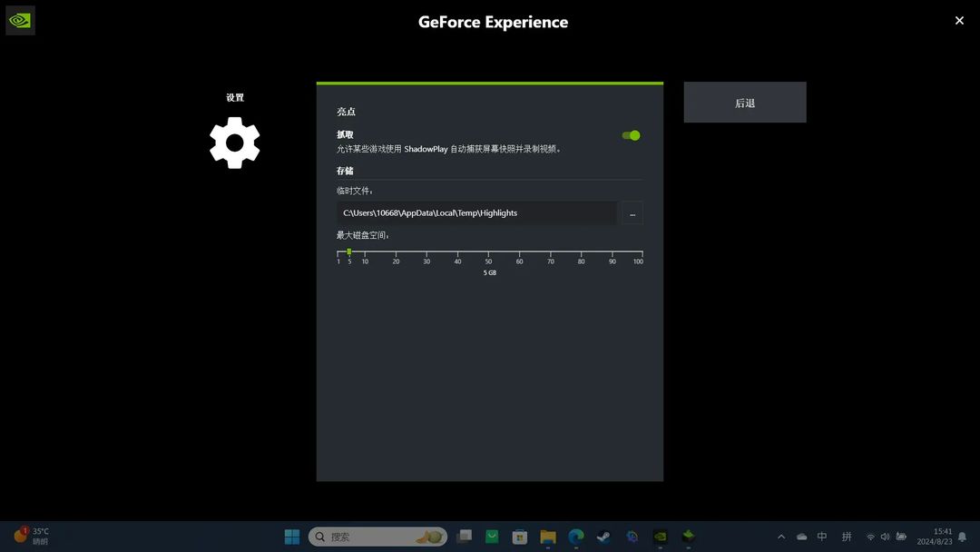Open the Windows Start menu
The width and height of the screenshot is (980, 552).
click(292, 537)
